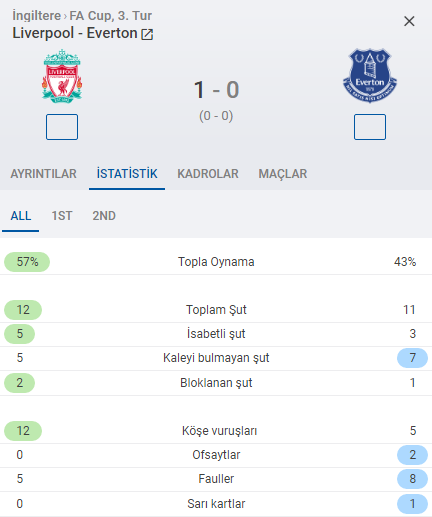Show 2ND half statistics

(x=104, y=216)
